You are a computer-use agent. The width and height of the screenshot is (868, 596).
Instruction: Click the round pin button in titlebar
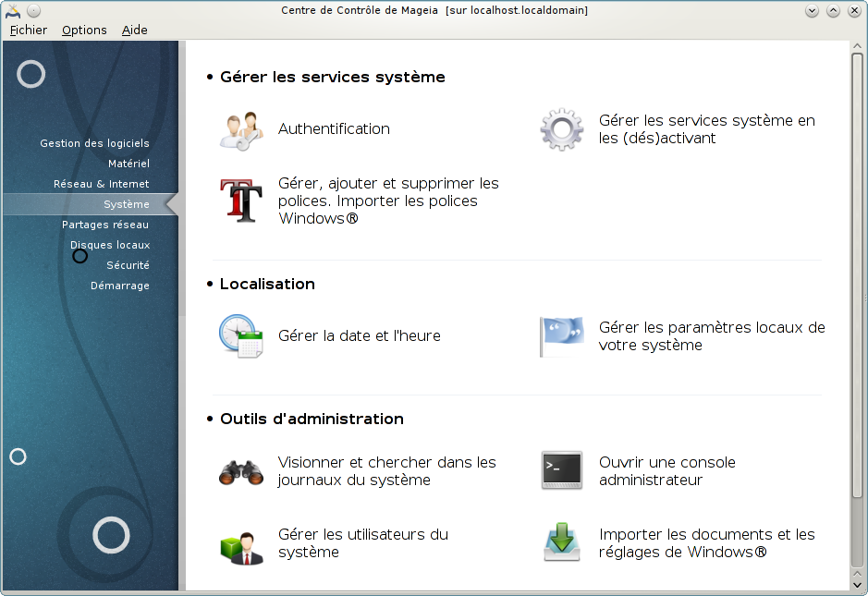click(34, 10)
